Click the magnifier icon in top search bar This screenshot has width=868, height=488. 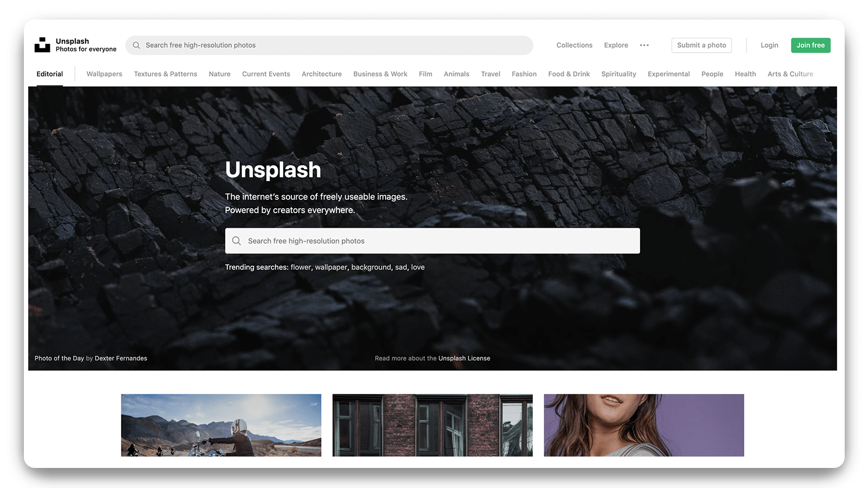click(x=137, y=46)
